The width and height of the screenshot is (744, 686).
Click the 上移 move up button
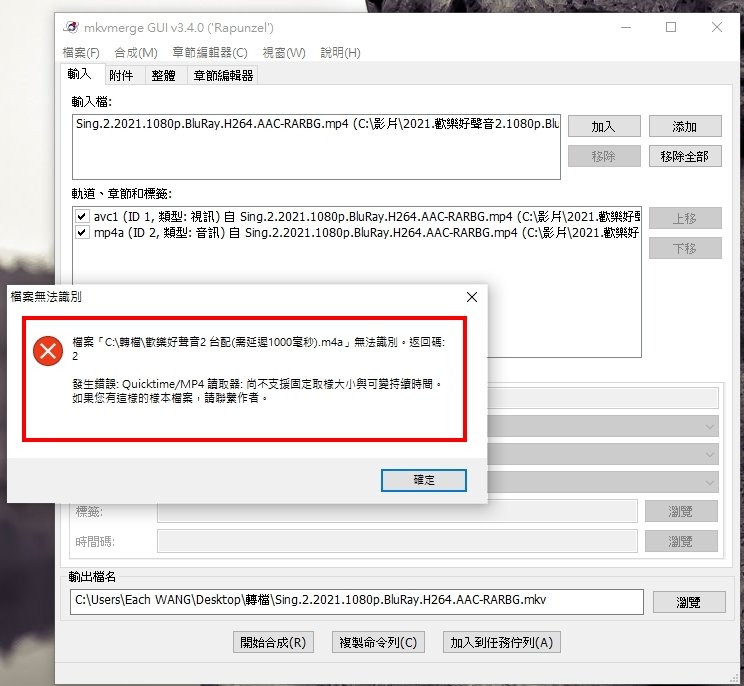pos(685,218)
